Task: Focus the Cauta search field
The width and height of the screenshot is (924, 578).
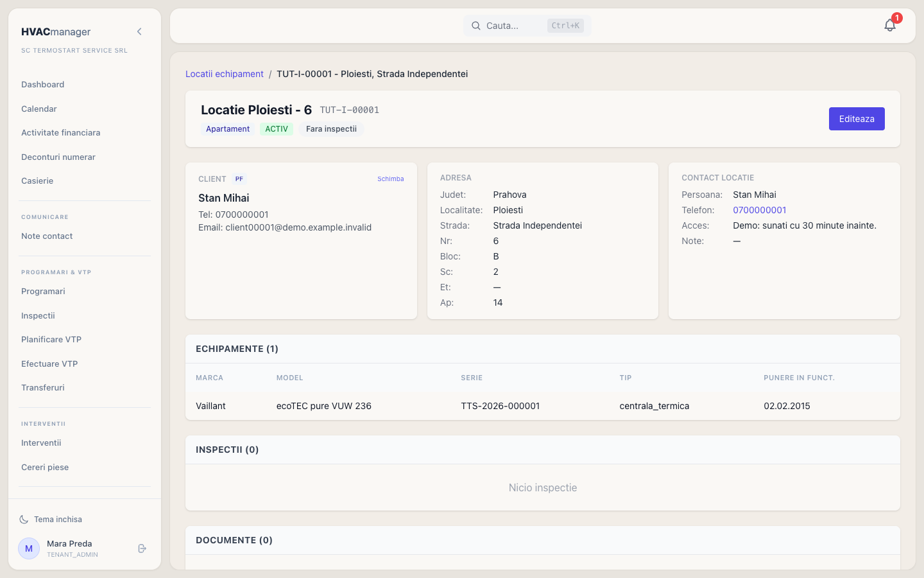Action: click(x=527, y=26)
